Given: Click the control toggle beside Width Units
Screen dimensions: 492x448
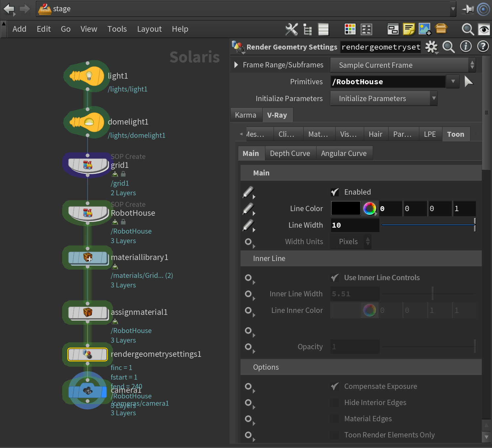Looking at the screenshot, I should coord(249,242).
